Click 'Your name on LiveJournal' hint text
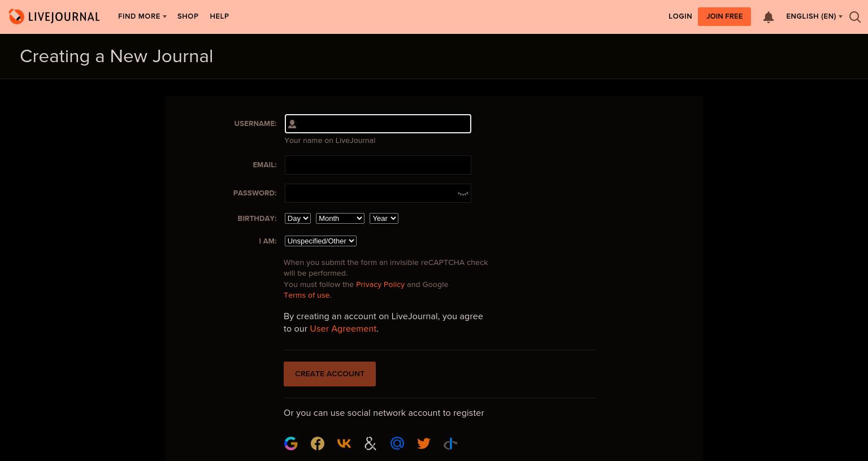This screenshot has width=868, height=461. (x=329, y=141)
